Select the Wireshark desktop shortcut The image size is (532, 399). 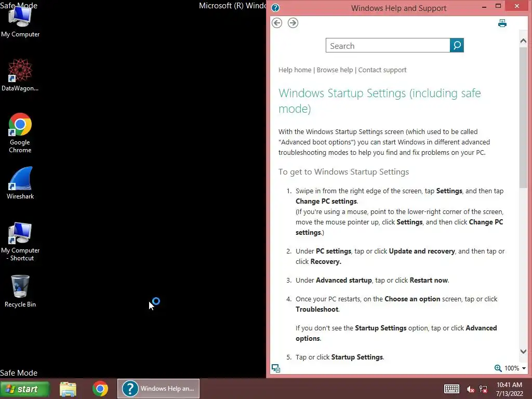(x=20, y=183)
